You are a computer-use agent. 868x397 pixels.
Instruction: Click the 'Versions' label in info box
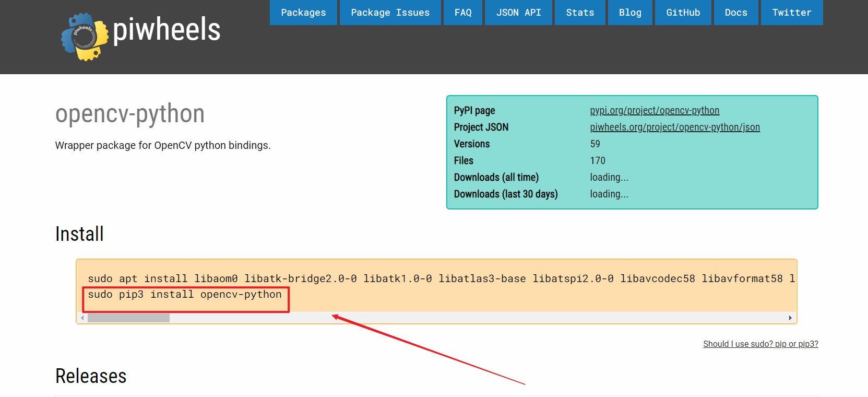(472, 144)
